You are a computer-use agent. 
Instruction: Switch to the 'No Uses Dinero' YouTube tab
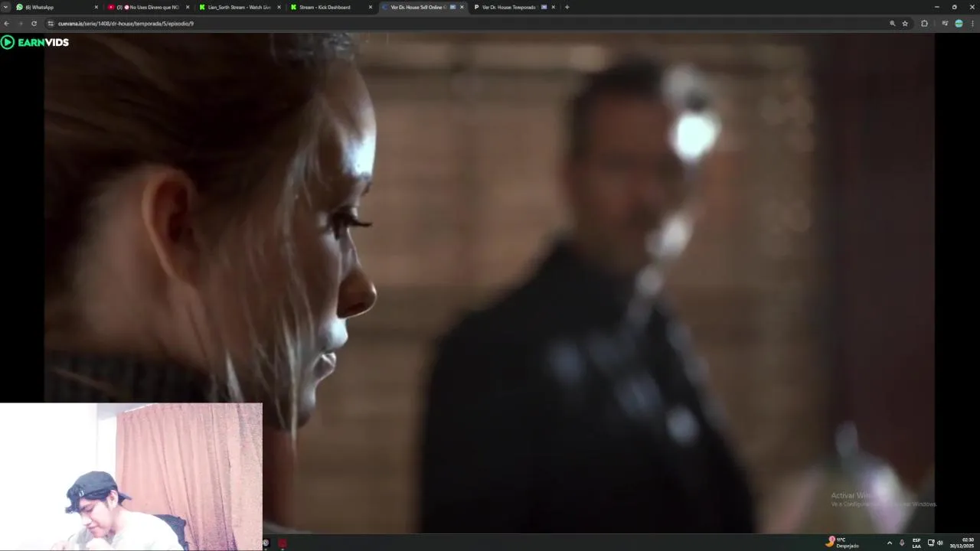click(x=149, y=7)
